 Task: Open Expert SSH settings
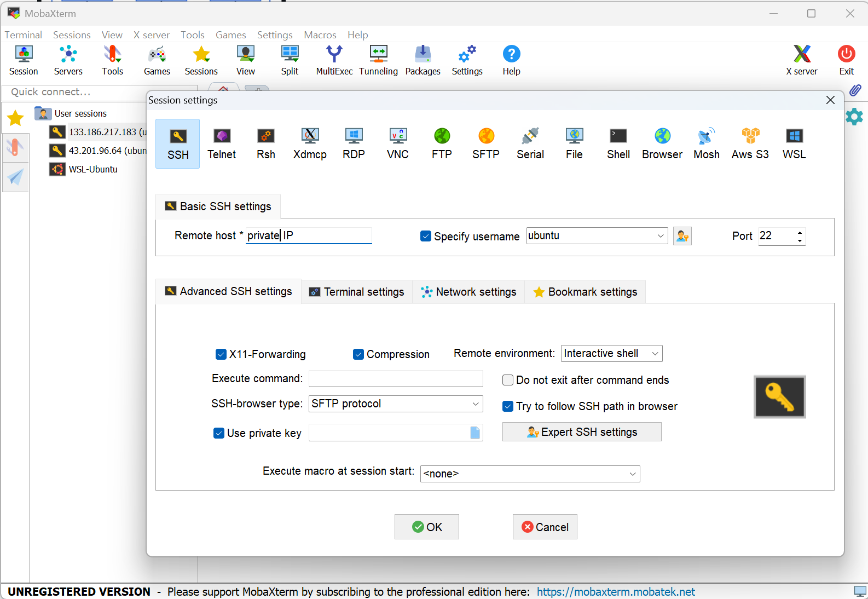pos(582,432)
